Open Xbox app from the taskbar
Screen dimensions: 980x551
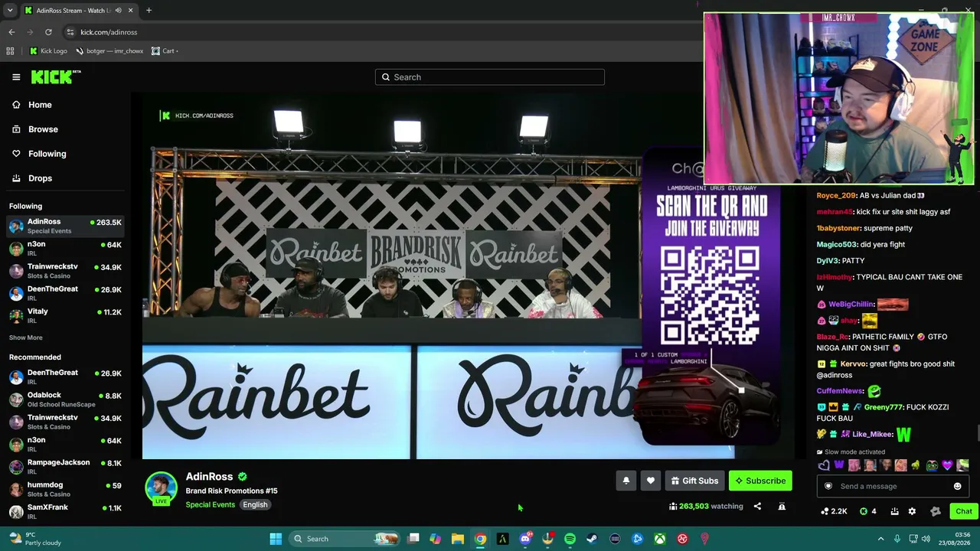point(659,539)
